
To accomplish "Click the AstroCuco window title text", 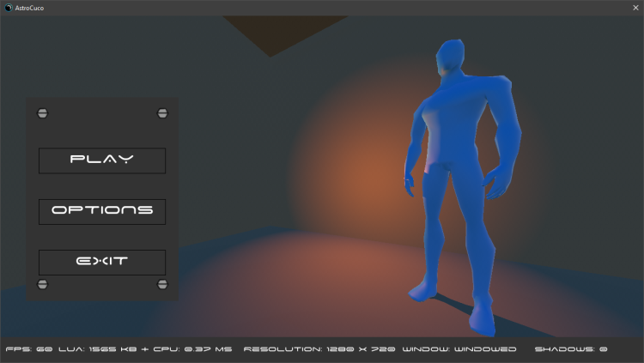I will (29, 8).
